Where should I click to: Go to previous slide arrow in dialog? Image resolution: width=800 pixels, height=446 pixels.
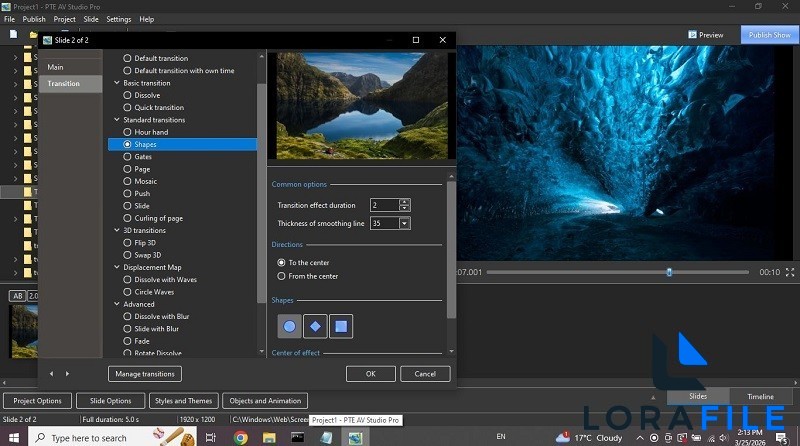52,374
